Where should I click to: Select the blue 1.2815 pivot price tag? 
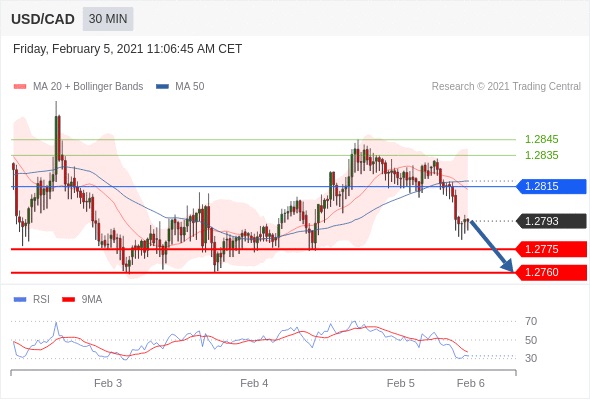(551, 186)
